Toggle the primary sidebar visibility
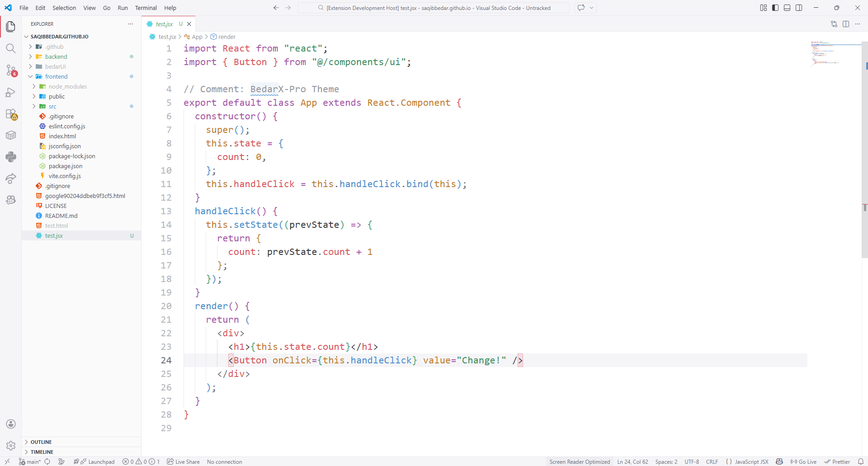This screenshot has height=466, width=868. (x=775, y=8)
